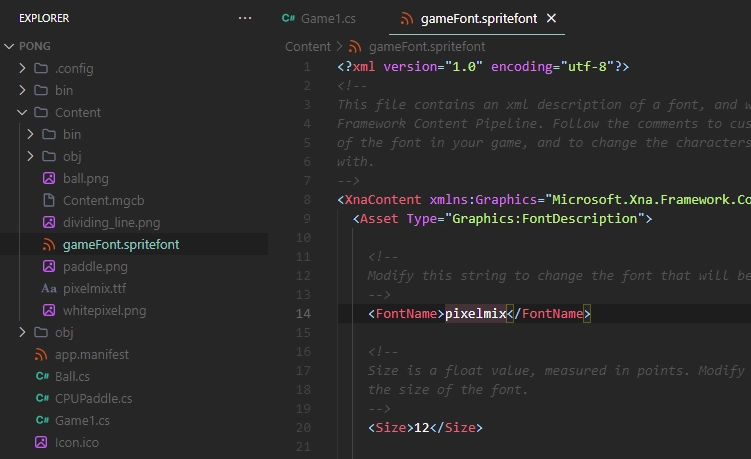
Task: Click the pixelmix.ttf font Aa icon
Action: [49, 288]
